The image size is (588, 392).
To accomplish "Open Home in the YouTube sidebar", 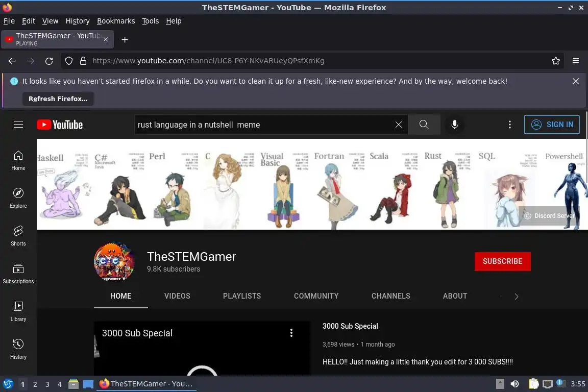I will 18,161.
